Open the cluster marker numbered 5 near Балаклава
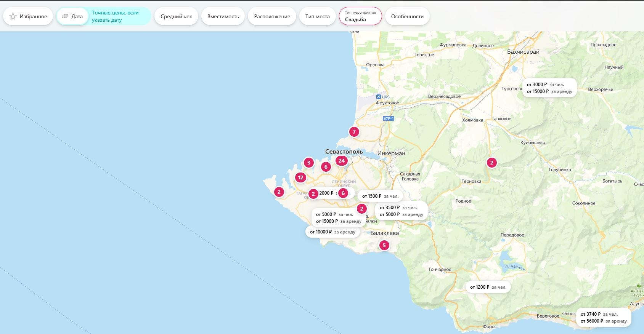644x334 pixels. coord(384,245)
